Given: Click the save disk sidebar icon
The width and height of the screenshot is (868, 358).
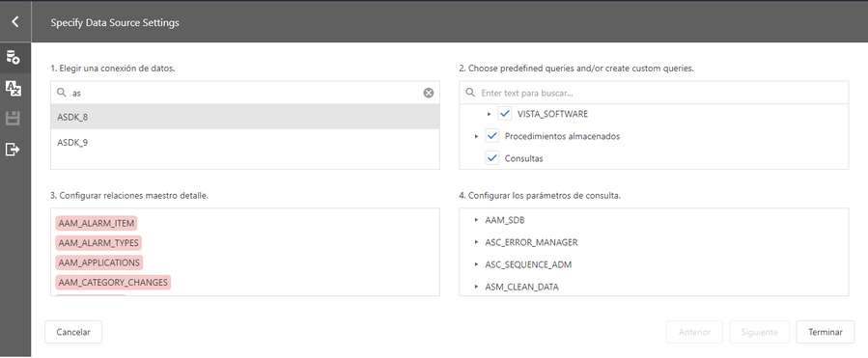Looking at the screenshot, I should tap(13, 119).
